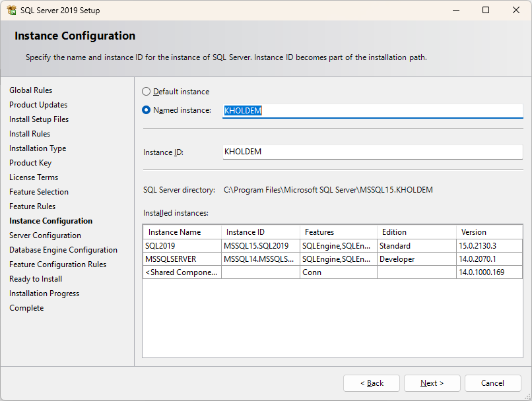This screenshot has height=401, width=532.
Task: Select the Named instance radio button
Action: (147, 110)
